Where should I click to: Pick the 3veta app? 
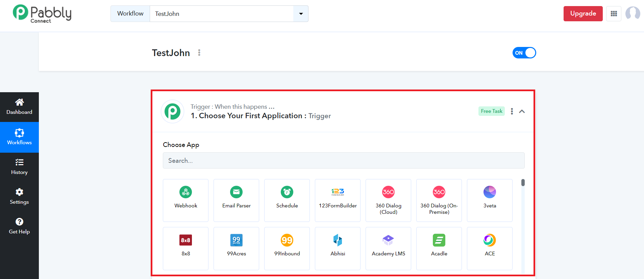(490, 200)
